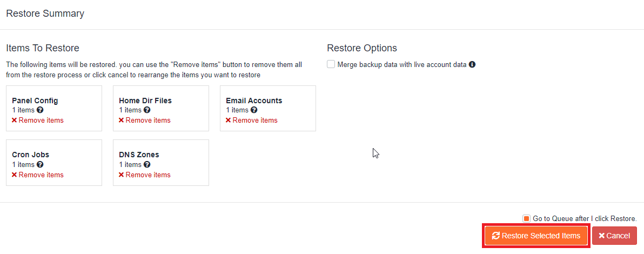Select the Panel Config card title
This screenshot has height=254, width=644.
coord(35,101)
